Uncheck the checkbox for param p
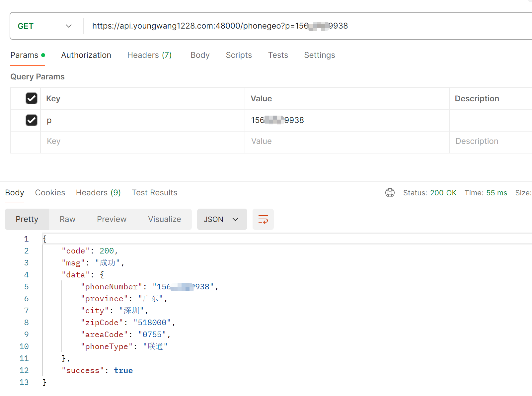The width and height of the screenshot is (532, 396). (32, 120)
